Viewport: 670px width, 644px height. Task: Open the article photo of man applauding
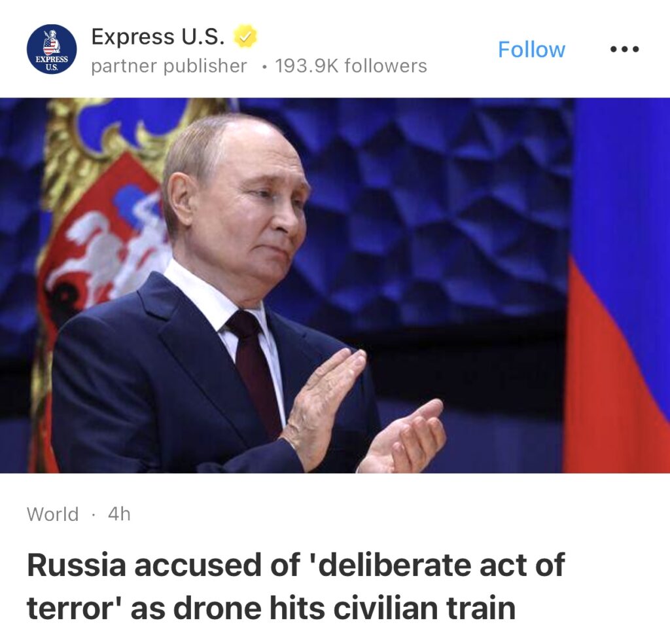[x=335, y=285]
